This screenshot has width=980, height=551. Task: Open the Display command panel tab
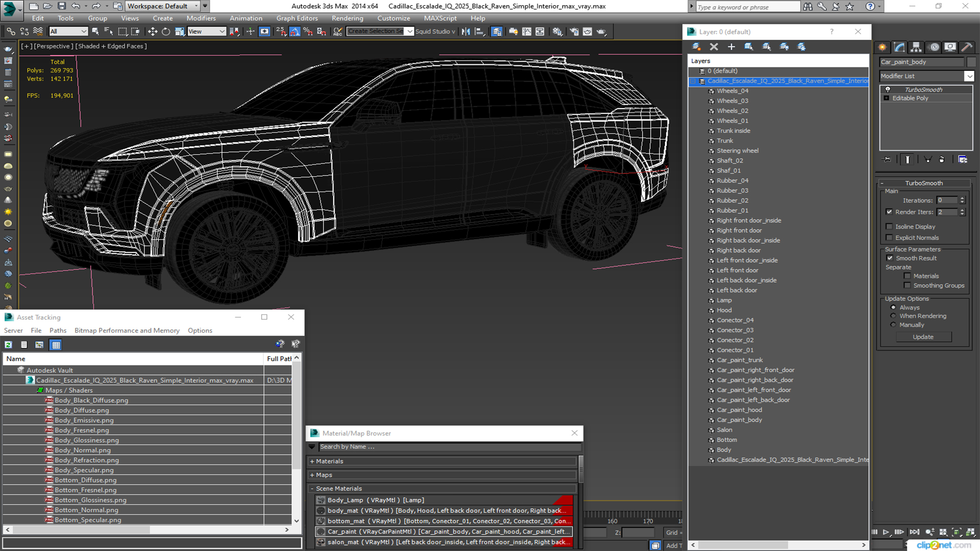tap(950, 47)
